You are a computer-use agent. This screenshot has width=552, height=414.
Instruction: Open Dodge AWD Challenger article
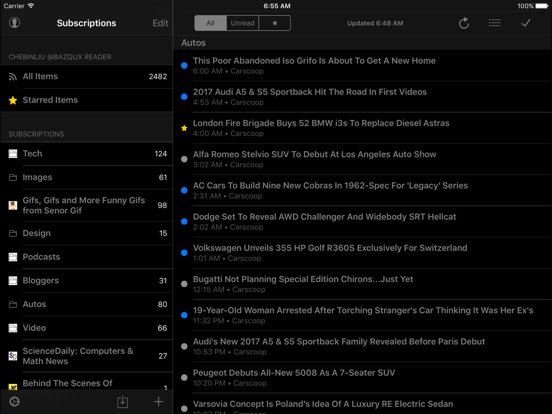click(x=363, y=221)
